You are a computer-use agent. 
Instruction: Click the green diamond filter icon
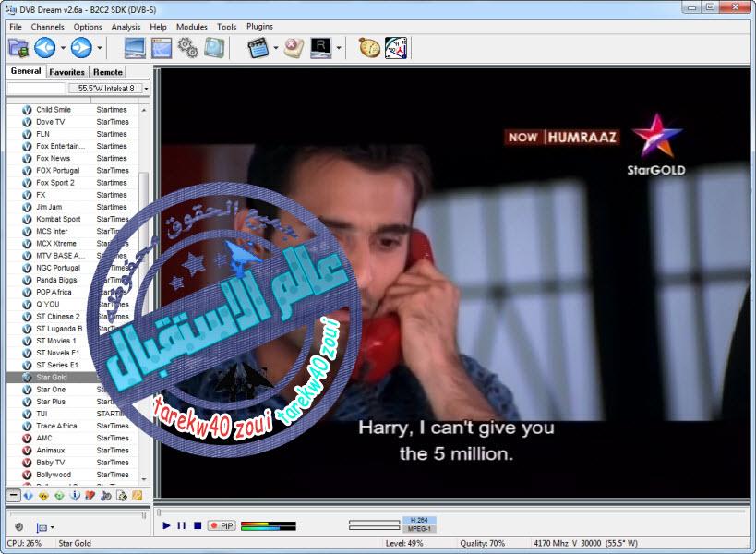[x=59, y=496]
